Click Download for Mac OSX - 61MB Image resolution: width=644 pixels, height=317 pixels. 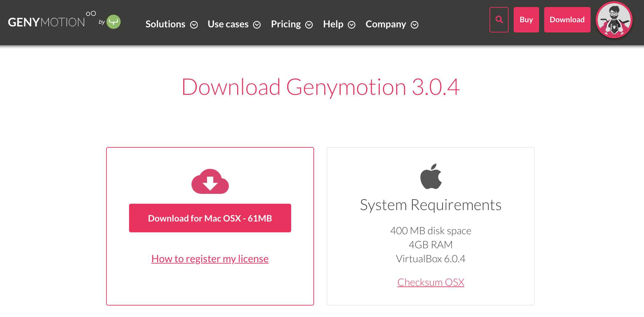pos(210,218)
